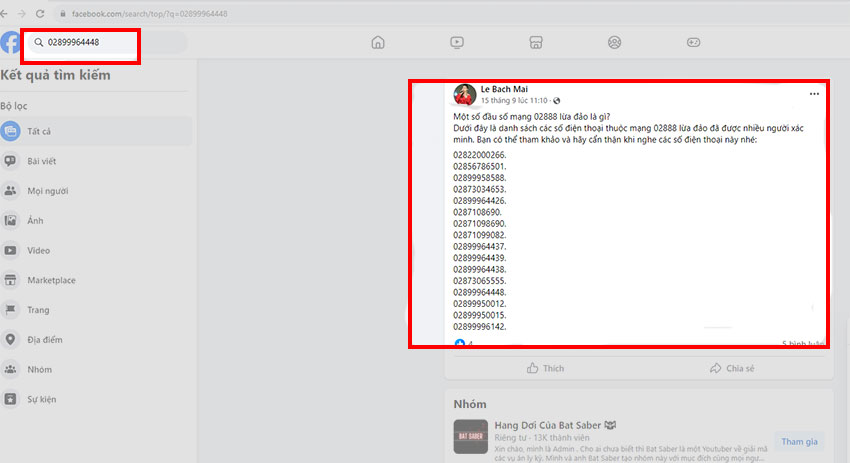The height and width of the screenshot is (463, 850).
Task: Click the Bat Saber group thumbnail
Action: point(471,436)
